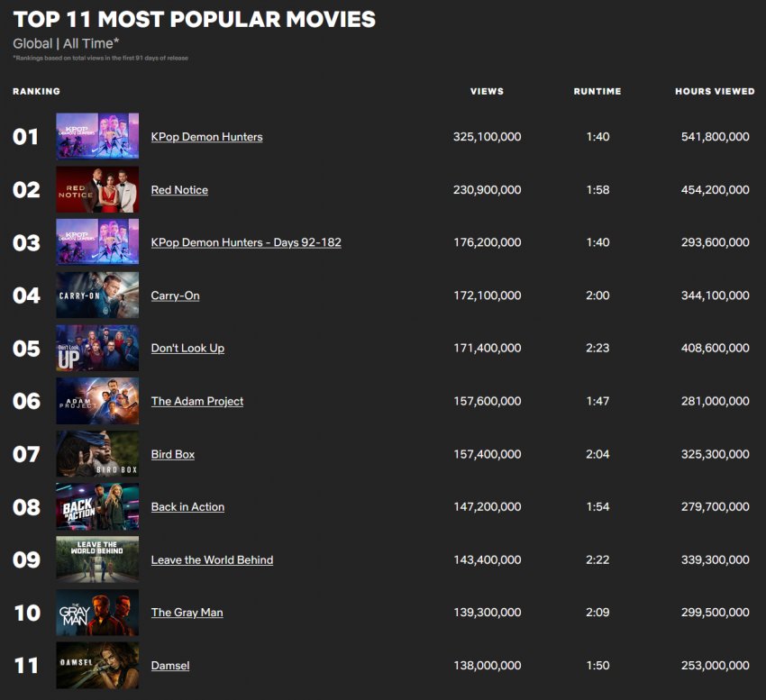Click the Don't Look Up poster image
Viewport: 766px width, 700px height.
(97, 349)
